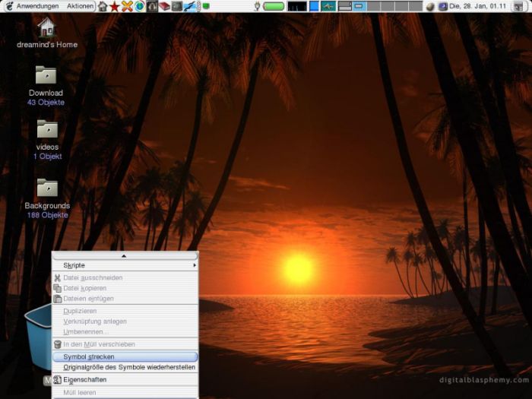The width and height of the screenshot is (532, 399).
Task: Open the home folder launcher in top panel
Action: click(103, 6)
